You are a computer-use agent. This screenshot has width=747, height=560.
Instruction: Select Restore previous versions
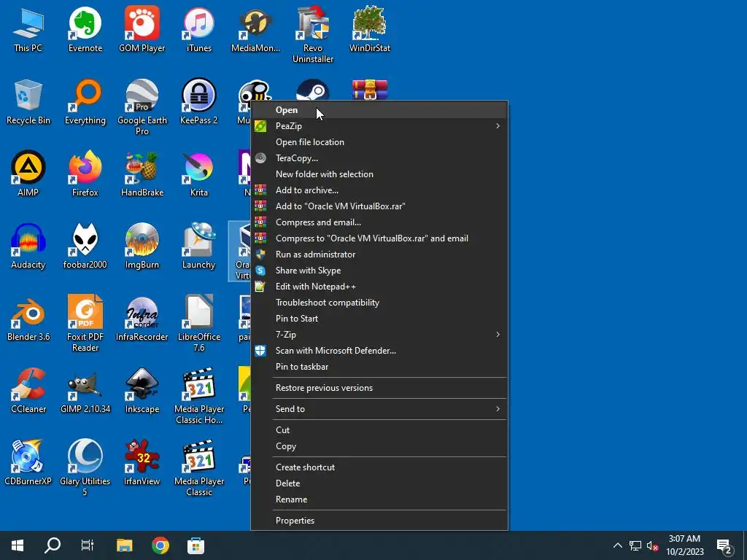pos(379,388)
